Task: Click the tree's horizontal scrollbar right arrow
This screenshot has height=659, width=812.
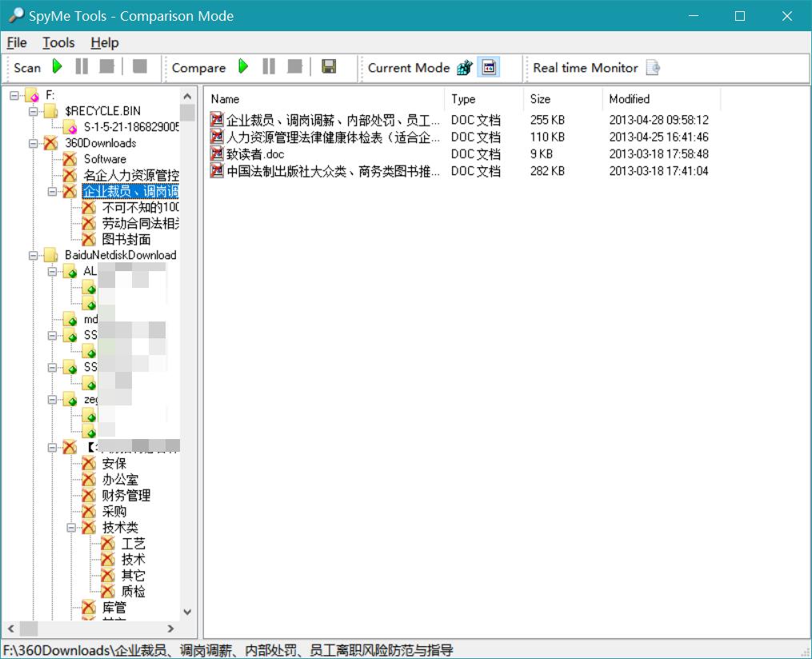Action: click(170, 629)
